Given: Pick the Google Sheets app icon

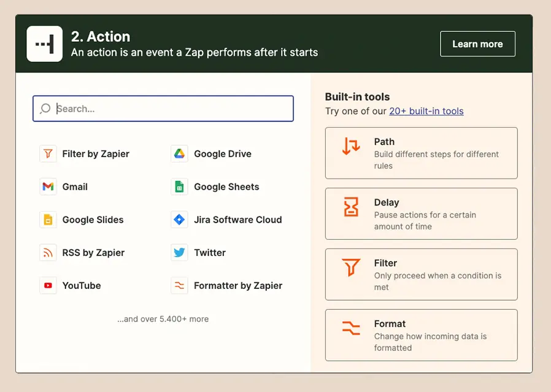Looking at the screenshot, I should (x=178, y=186).
